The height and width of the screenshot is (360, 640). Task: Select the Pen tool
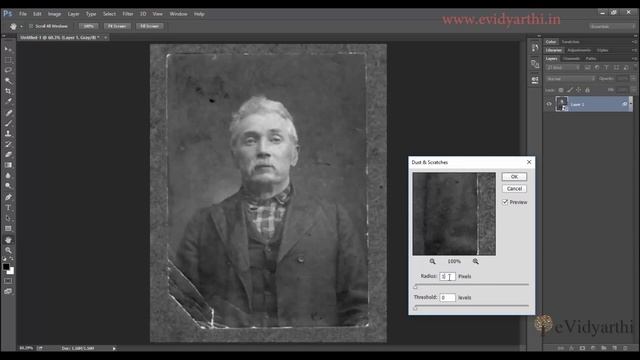click(8, 197)
